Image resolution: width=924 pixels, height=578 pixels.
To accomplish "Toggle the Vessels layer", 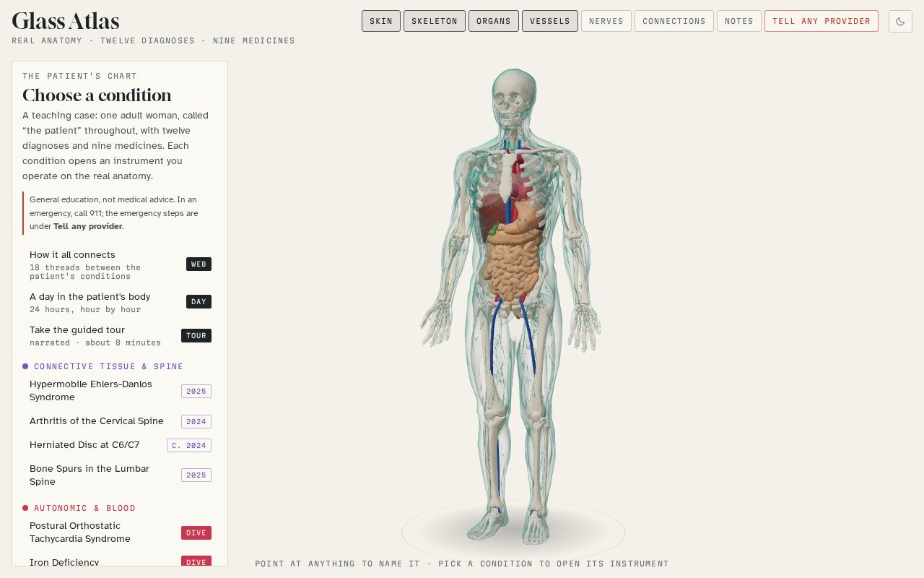I will 550,21.
